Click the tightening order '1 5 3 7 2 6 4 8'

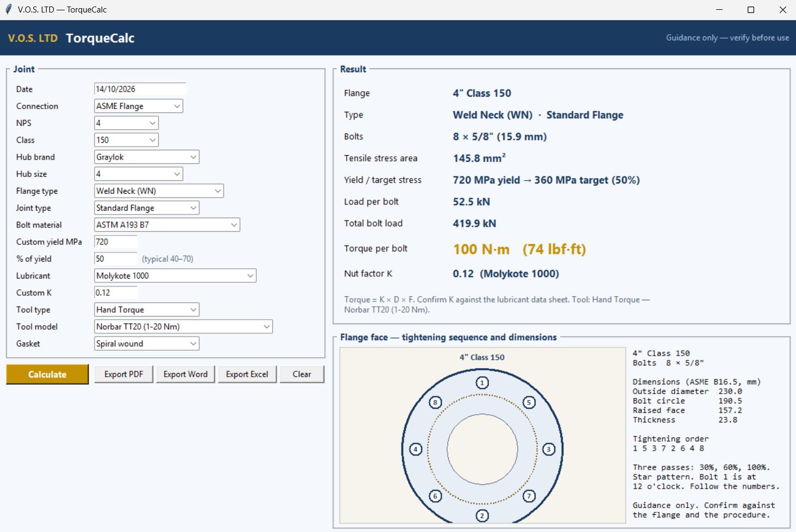668,448
